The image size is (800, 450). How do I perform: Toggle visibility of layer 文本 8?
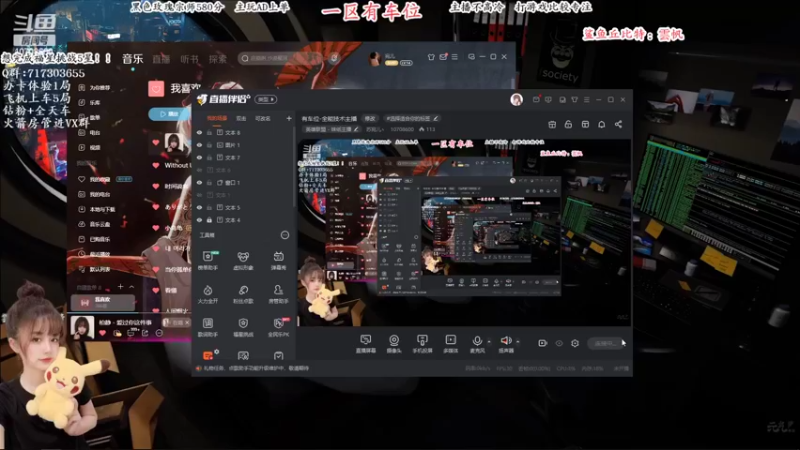pos(199,132)
